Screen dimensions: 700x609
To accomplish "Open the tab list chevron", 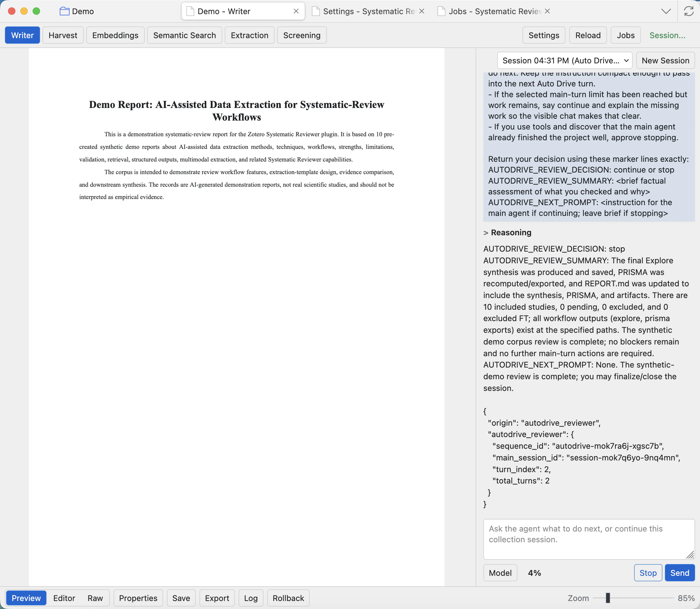I will [x=666, y=11].
